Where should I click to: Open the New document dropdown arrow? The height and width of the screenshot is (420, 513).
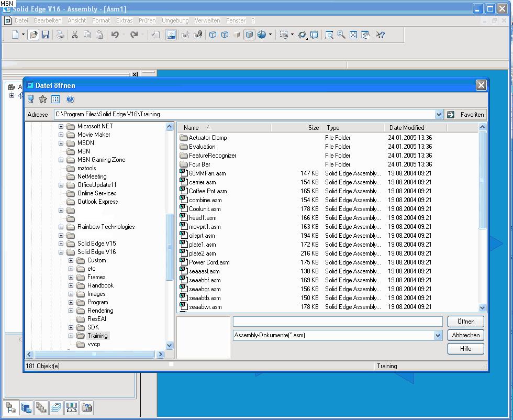coord(23,35)
